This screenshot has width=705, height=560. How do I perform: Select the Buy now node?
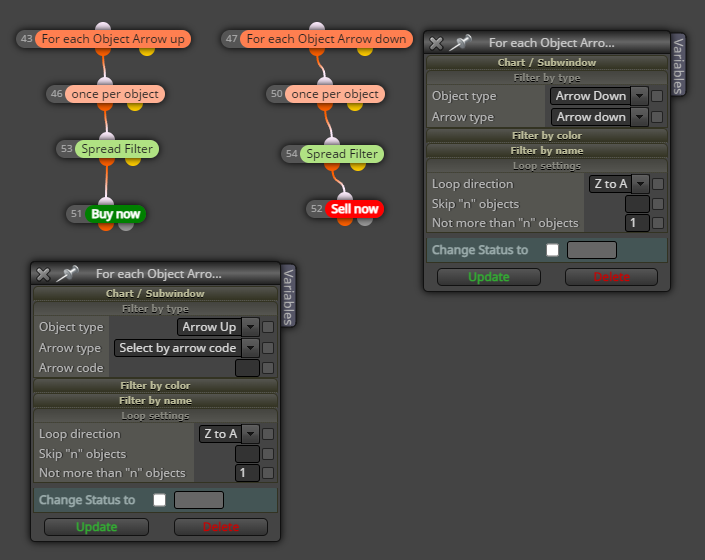pyautogui.click(x=116, y=214)
